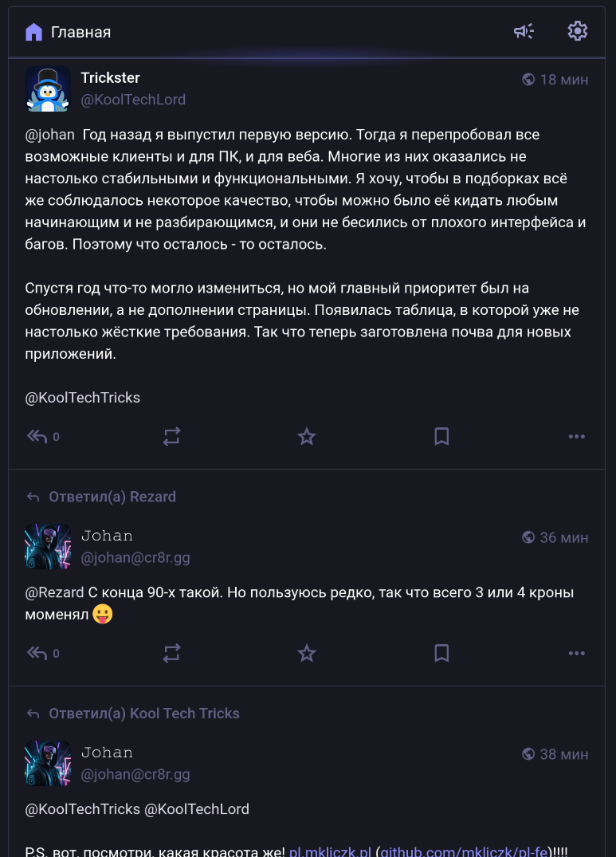Open the 'Ответил(а) Kool Tech Tricks' reply context
The height and width of the screenshot is (857, 616).
click(143, 714)
